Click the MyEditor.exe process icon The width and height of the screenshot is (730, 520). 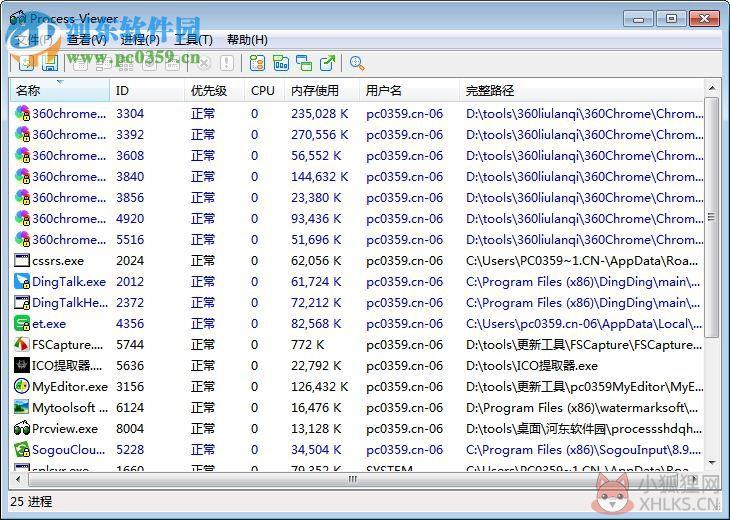(22, 386)
